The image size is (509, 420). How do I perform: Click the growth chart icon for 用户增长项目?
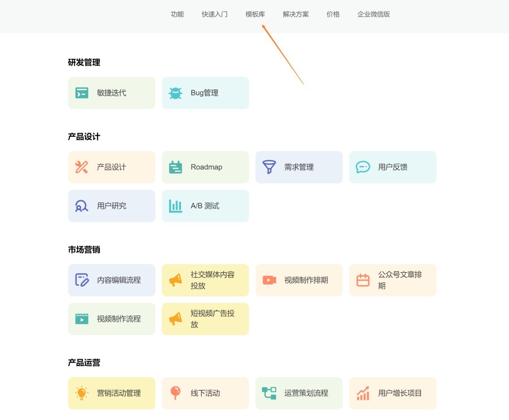click(363, 393)
